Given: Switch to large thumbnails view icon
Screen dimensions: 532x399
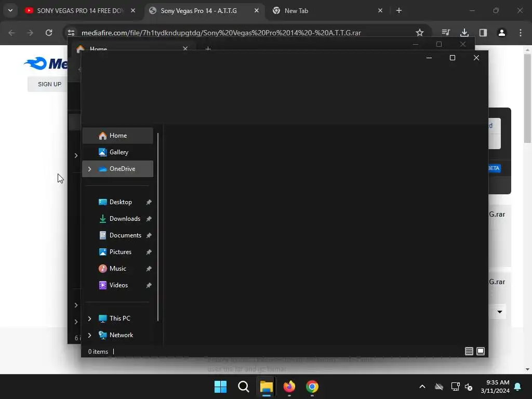Looking at the screenshot, I should [x=481, y=351].
